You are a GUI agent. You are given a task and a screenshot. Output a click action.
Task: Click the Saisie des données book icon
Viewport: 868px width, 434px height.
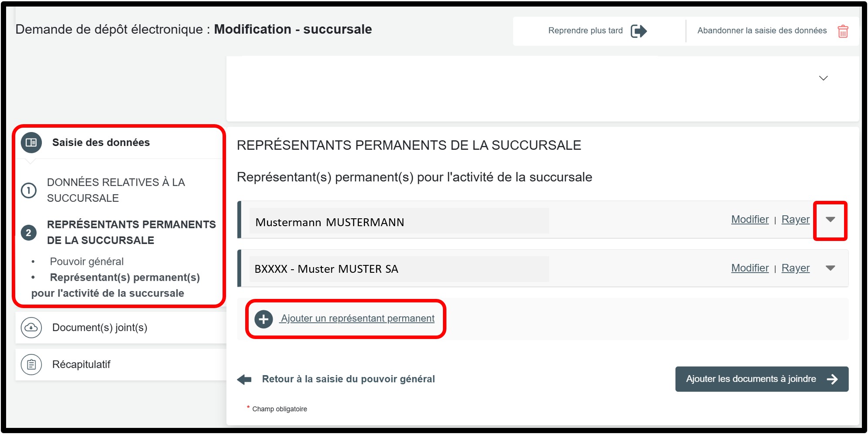pos(31,142)
